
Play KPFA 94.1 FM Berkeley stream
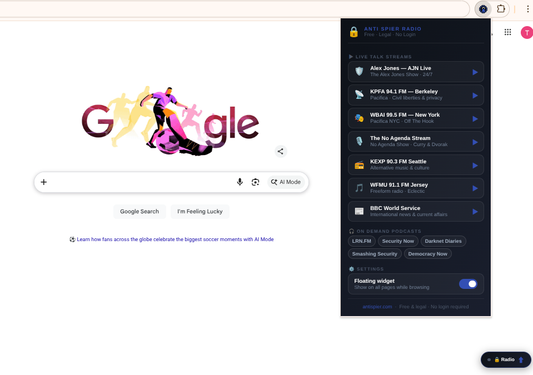pyautogui.click(x=475, y=96)
